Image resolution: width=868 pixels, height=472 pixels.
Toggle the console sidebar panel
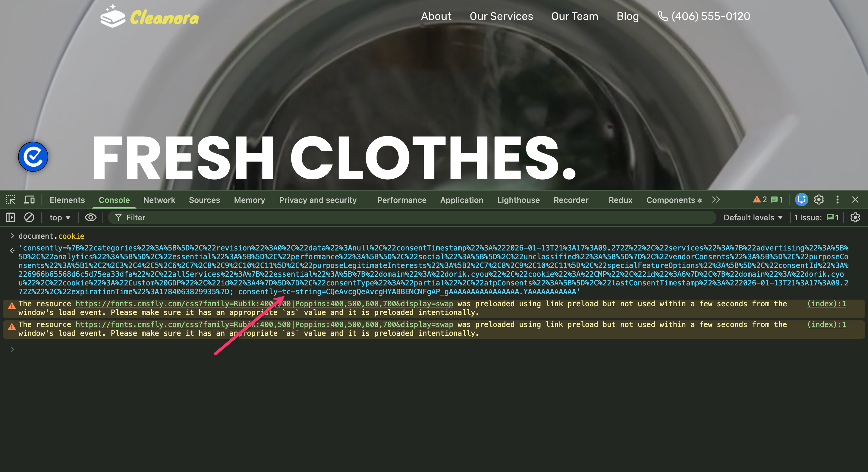click(11, 217)
